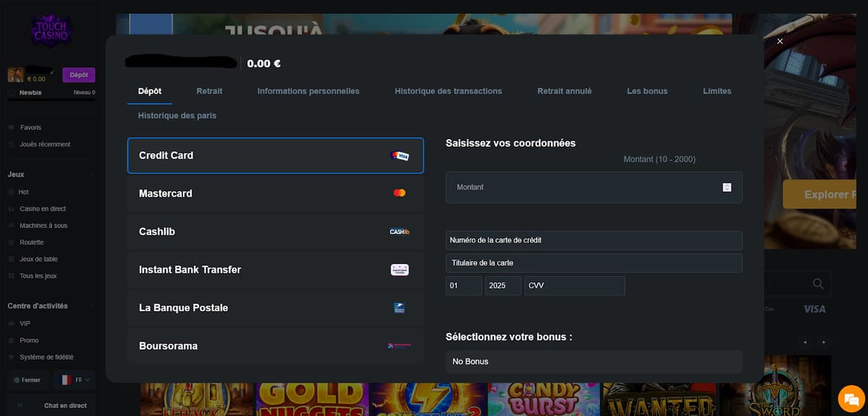
Task: Switch to the Retrait tab
Action: click(209, 91)
